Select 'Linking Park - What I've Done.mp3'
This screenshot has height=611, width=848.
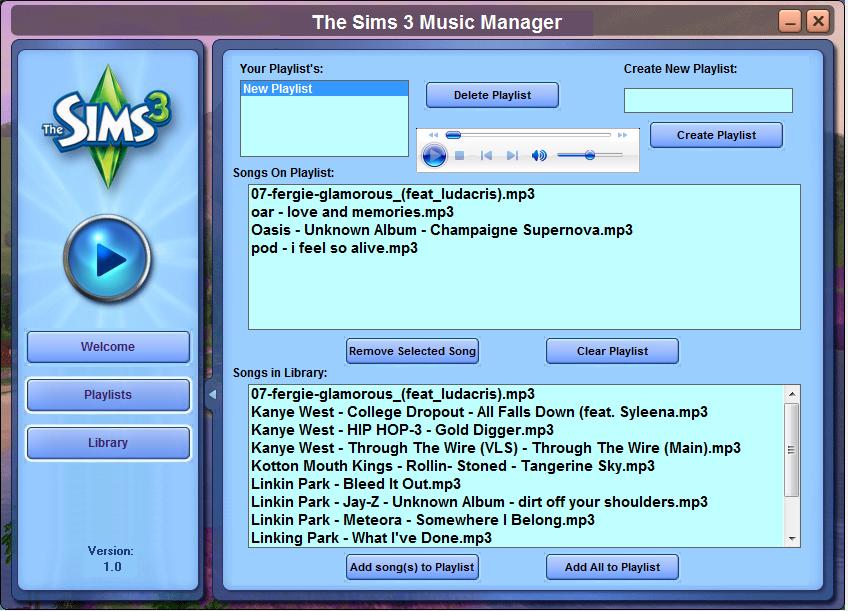pyautogui.click(x=516, y=538)
